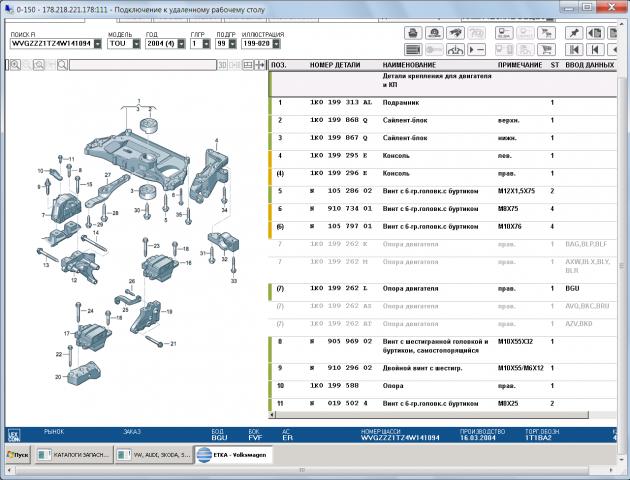Switch to VW, AUDI, SKODA taskbar item
Image resolution: width=630 pixels, height=480 pixels.
(153, 455)
